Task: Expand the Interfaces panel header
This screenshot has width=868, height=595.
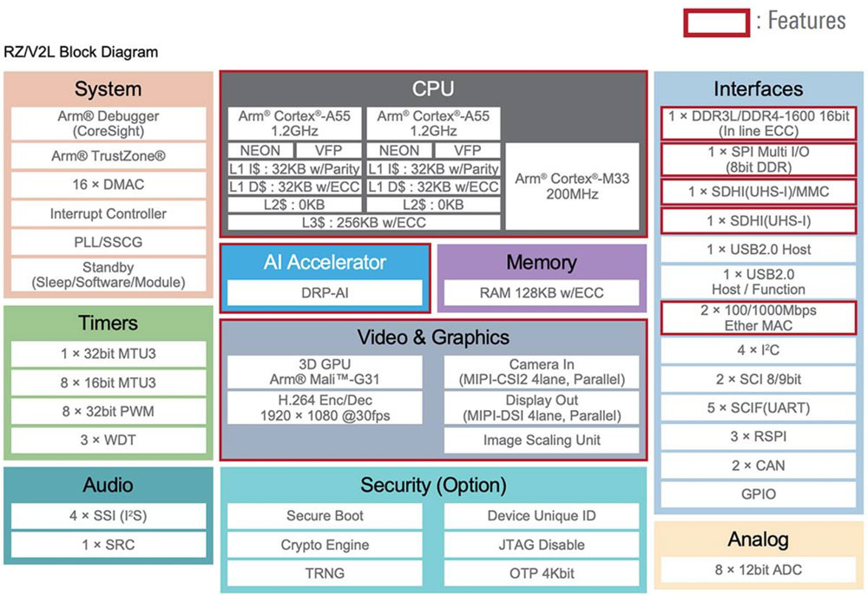Action: point(757,88)
